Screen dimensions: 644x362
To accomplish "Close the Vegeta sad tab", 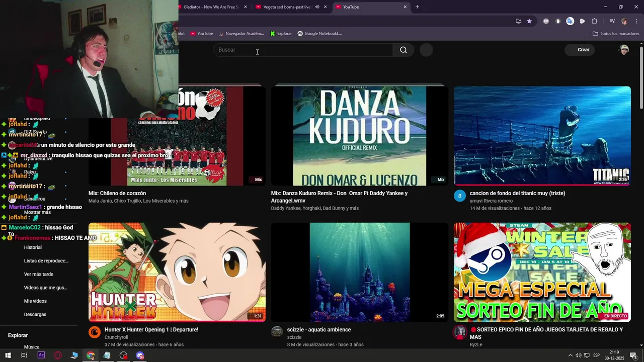I will 326,7.
